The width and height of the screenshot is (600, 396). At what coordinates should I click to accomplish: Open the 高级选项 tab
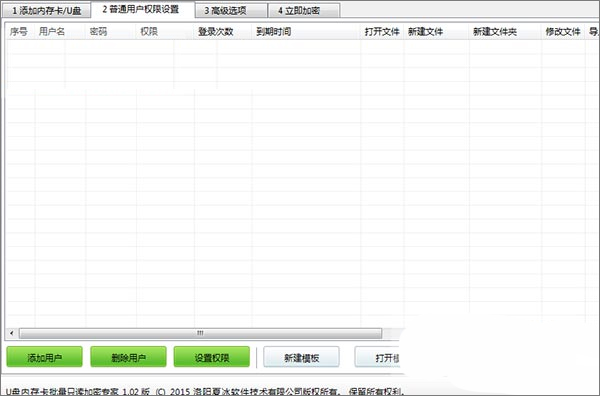tap(231, 10)
